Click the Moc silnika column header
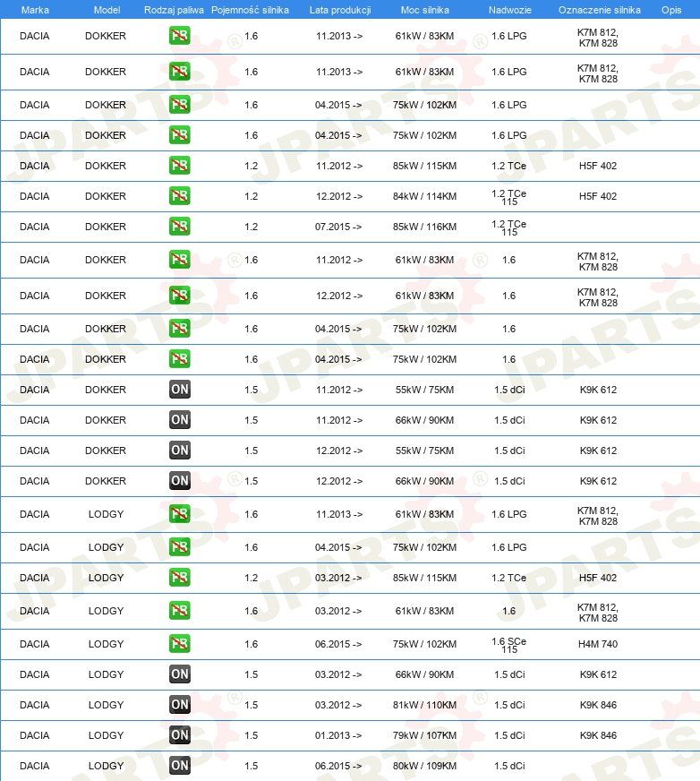 (424, 10)
